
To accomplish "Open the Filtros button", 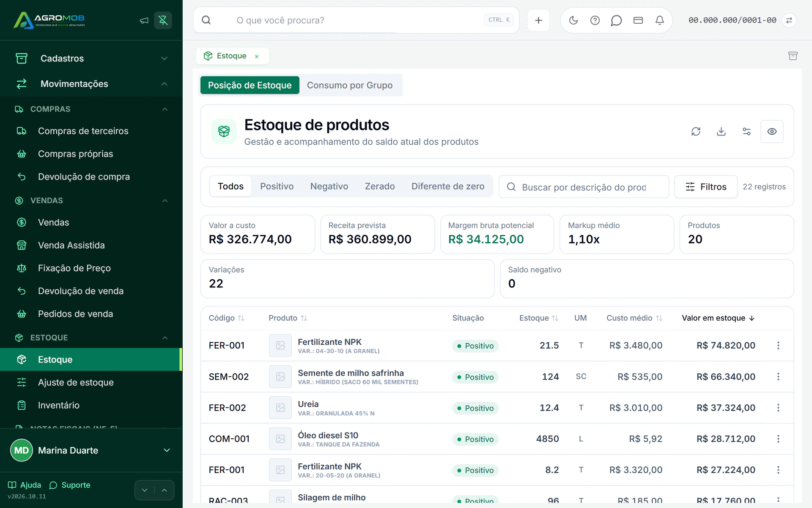I will coord(706,187).
